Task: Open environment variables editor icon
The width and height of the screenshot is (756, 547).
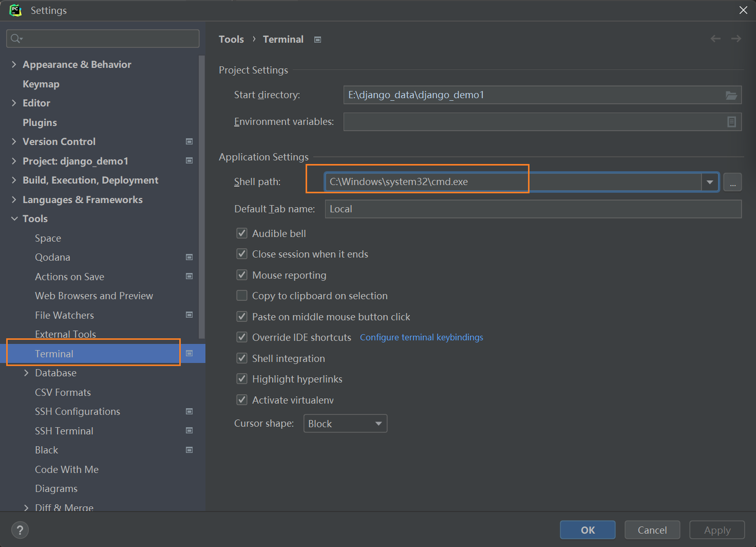Action: click(731, 122)
